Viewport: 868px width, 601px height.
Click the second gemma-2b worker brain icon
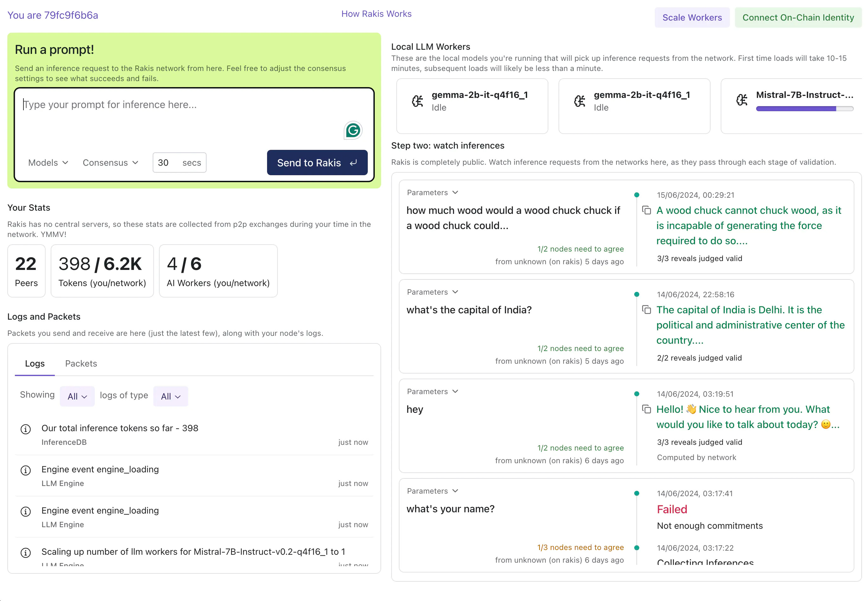(579, 101)
